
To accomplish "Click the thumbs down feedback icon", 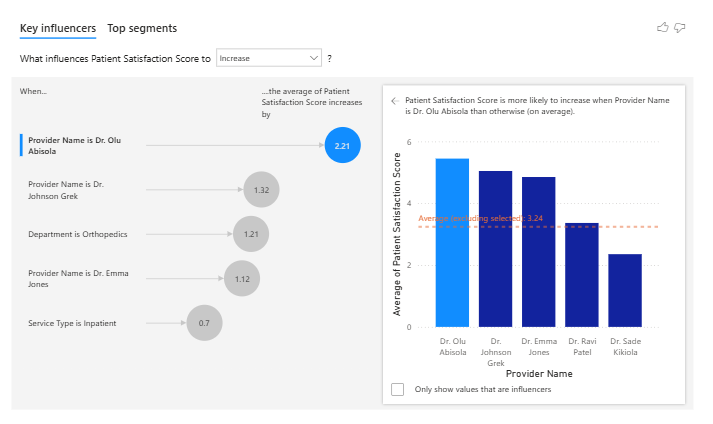I will click(679, 28).
